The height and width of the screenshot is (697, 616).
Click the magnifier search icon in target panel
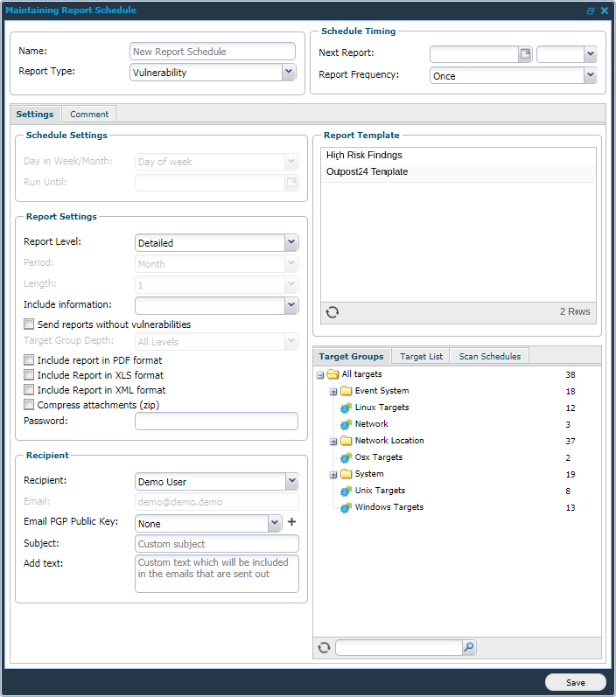coord(469,647)
